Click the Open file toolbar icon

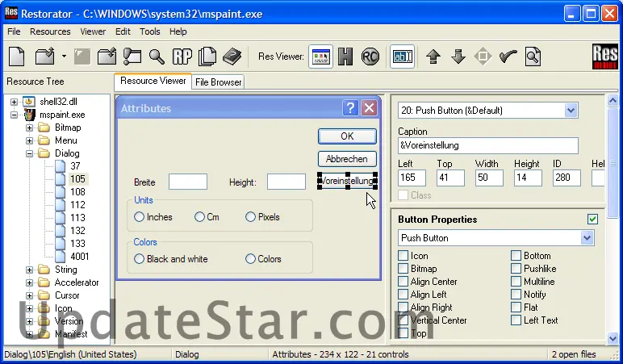(45, 56)
